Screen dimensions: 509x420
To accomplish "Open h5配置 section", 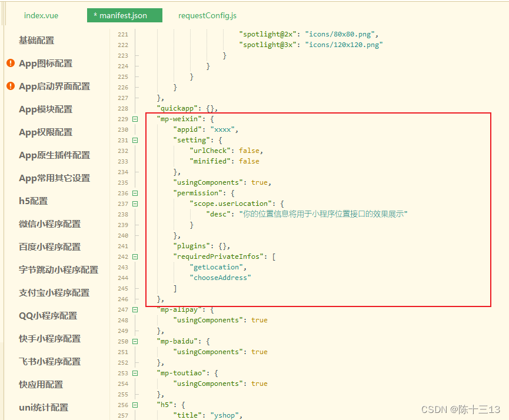I will pos(33,201).
